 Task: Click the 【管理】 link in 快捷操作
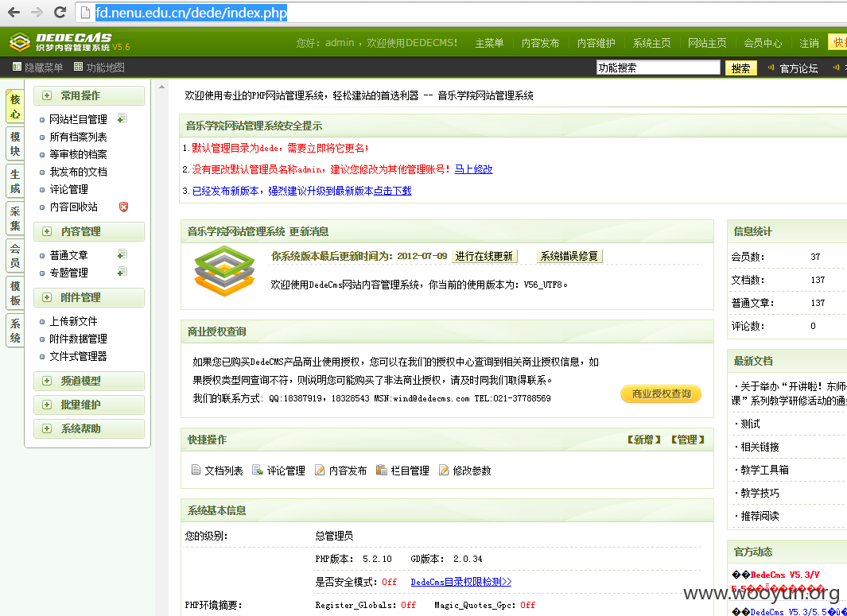tap(687, 440)
